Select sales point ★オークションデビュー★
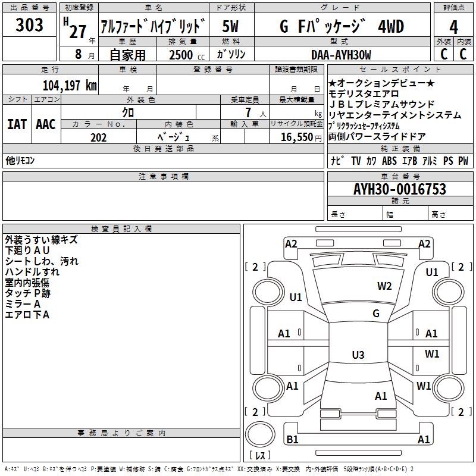 [x=381, y=83]
